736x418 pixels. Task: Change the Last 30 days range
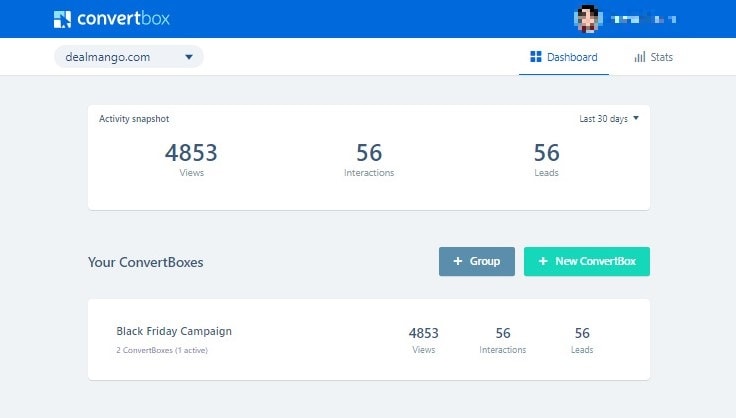(609, 119)
